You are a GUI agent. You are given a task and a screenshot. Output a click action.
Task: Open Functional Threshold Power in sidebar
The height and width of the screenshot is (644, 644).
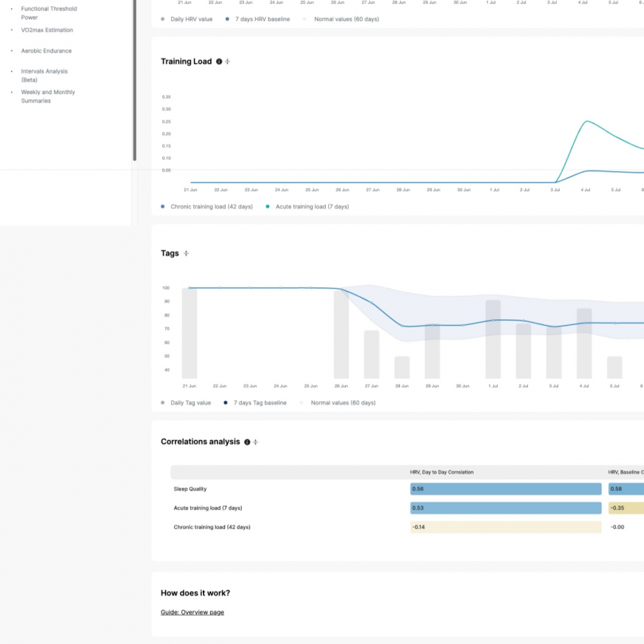click(49, 13)
